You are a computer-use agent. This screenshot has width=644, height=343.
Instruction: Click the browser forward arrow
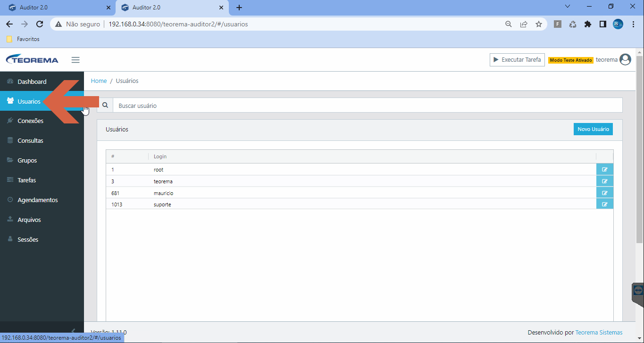[25, 24]
